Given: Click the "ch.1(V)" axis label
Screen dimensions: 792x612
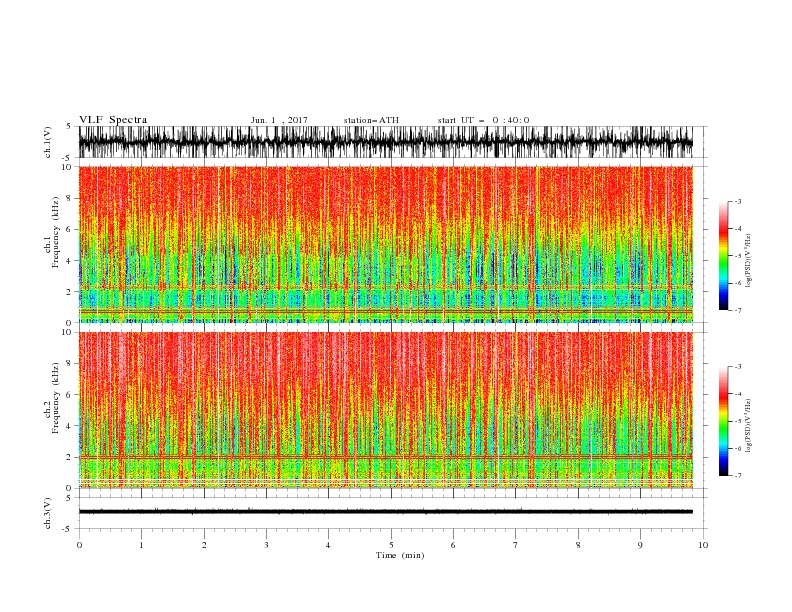Looking at the screenshot, I should click(48, 142).
